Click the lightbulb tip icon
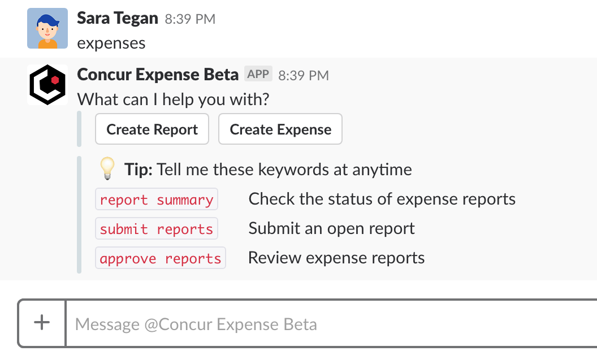597x364 pixels. tap(107, 168)
